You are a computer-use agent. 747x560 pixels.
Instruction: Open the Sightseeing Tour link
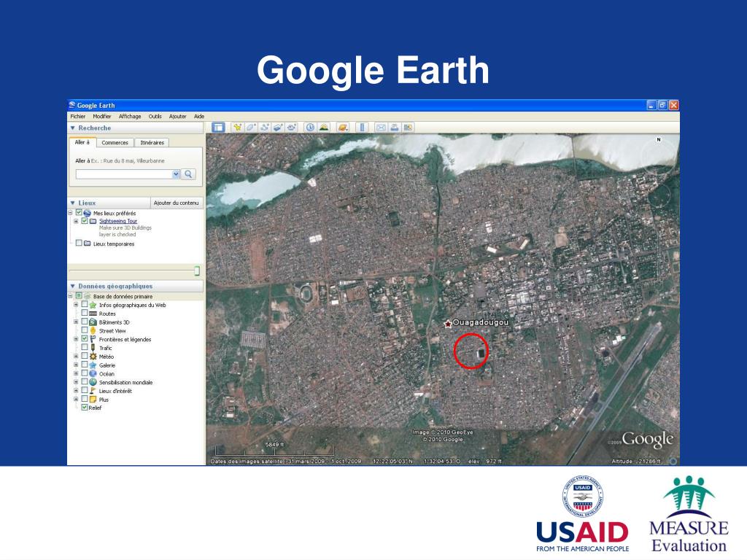click(118, 221)
